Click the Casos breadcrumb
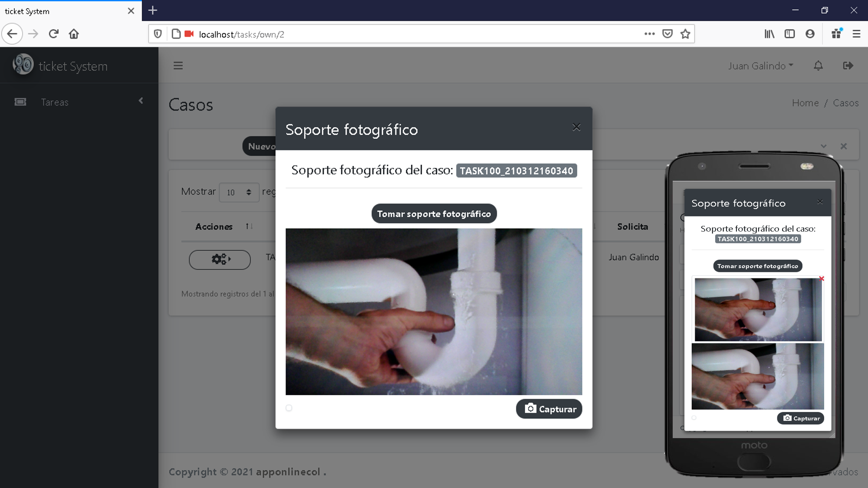The height and width of the screenshot is (488, 868). tap(845, 103)
